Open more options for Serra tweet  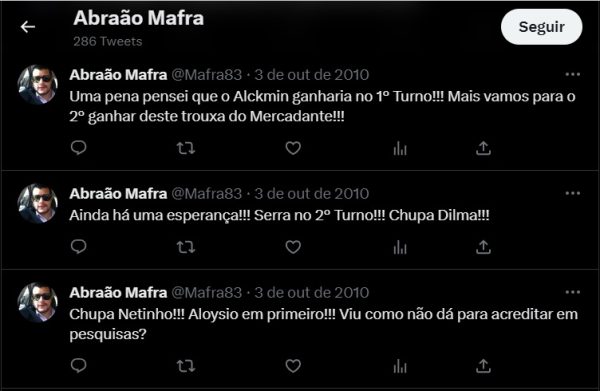[x=572, y=193]
